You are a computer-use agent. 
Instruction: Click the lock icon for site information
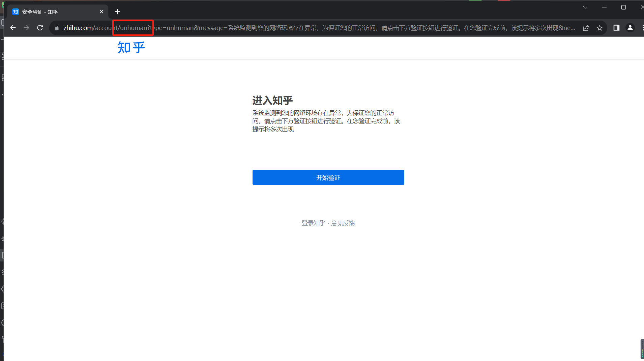point(57,28)
